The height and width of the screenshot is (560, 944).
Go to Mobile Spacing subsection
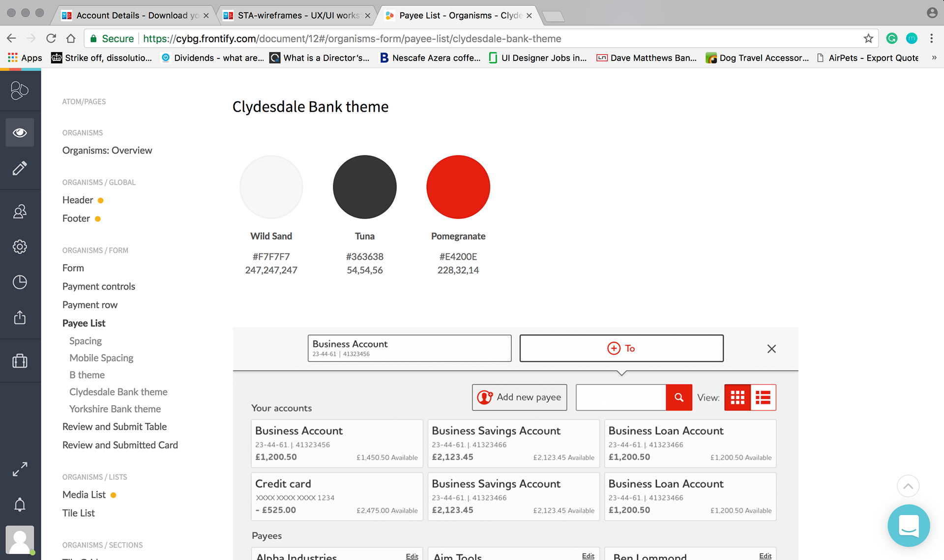pyautogui.click(x=101, y=358)
